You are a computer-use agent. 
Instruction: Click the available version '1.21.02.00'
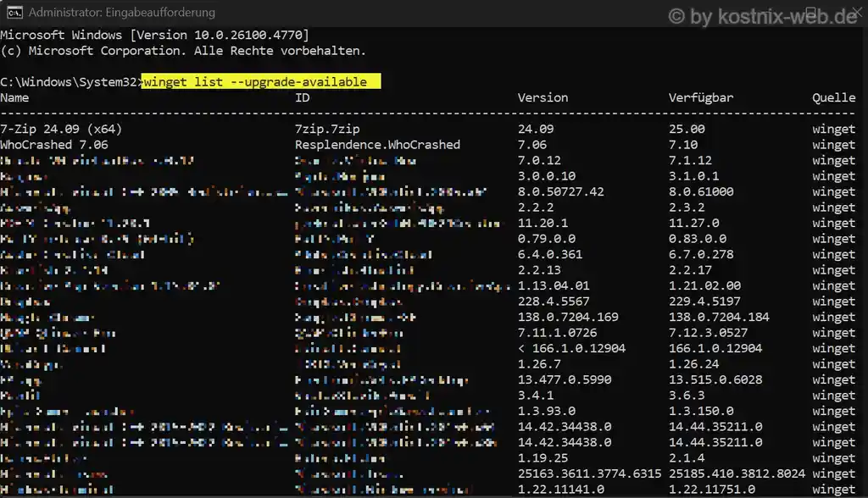tap(704, 285)
